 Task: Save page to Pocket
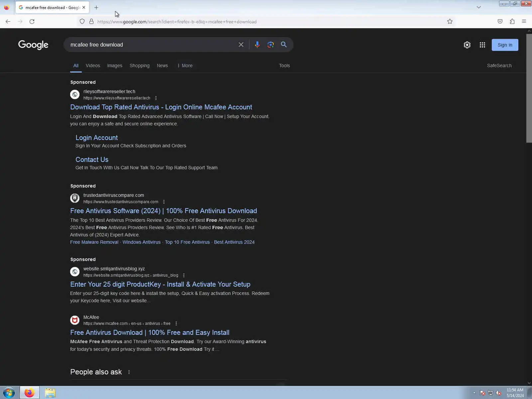click(500, 22)
